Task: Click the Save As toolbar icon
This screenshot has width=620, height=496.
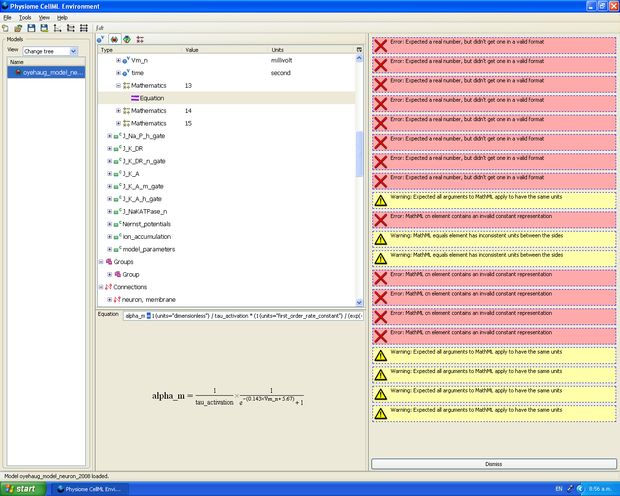Action: [44, 28]
